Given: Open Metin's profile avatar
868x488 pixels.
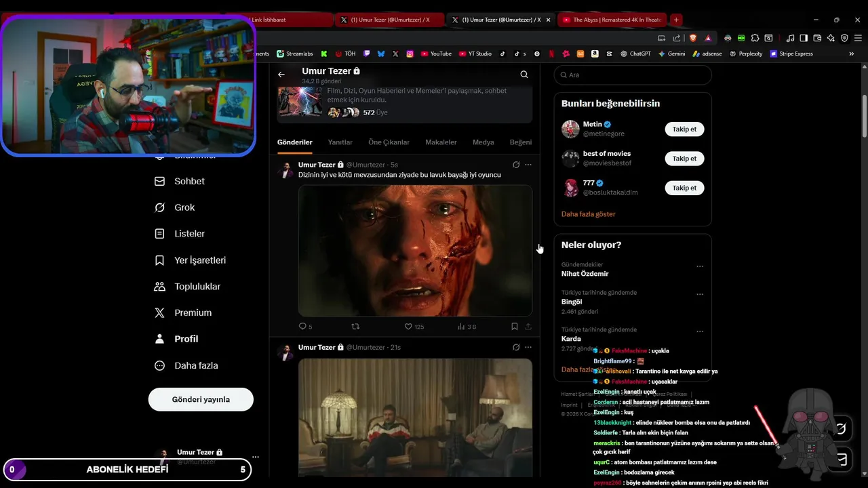Looking at the screenshot, I should (570, 129).
